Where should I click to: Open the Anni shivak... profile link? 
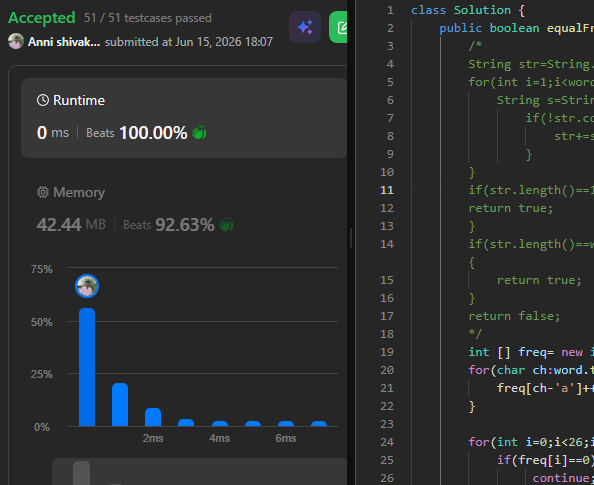click(x=64, y=42)
